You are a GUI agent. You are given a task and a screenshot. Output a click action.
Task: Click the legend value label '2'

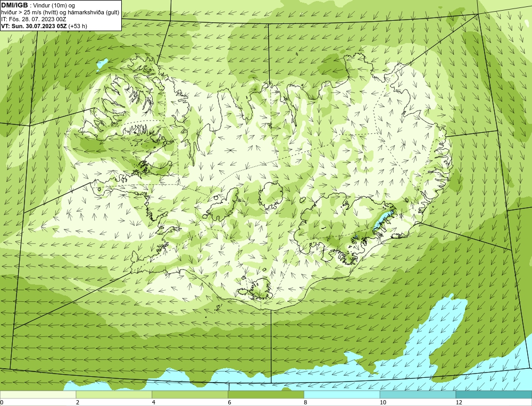tap(78, 402)
